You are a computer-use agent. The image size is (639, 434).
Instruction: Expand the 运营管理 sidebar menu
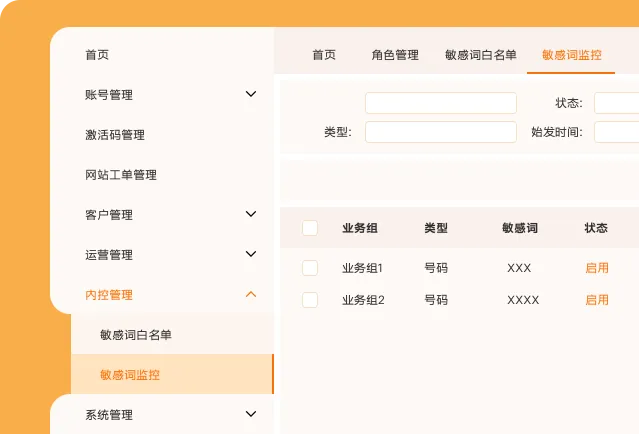coord(251,254)
